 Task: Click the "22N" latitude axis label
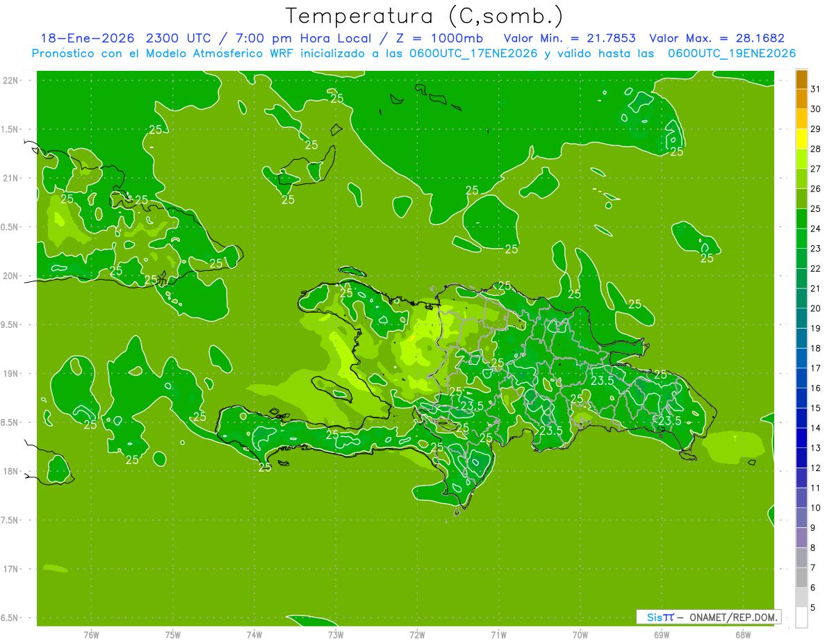tap(10, 81)
